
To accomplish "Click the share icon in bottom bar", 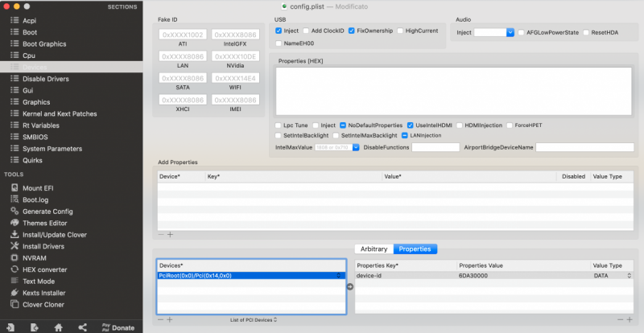I will click(82, 327).
